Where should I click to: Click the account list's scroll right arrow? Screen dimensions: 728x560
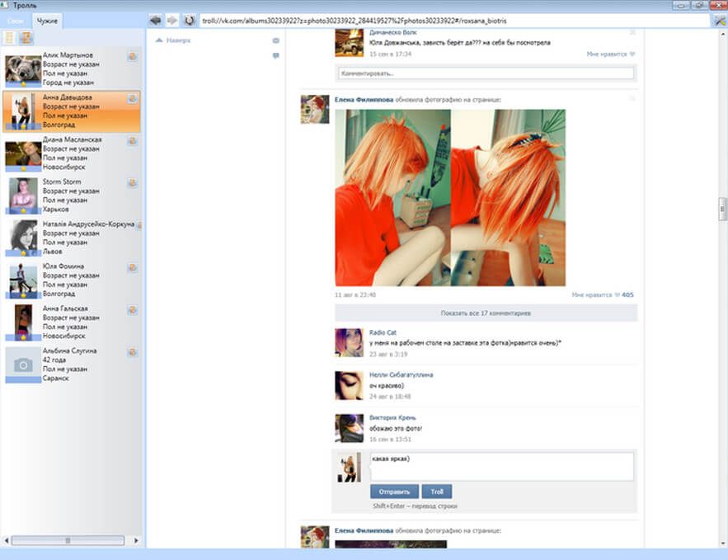(x=136, y=540)
